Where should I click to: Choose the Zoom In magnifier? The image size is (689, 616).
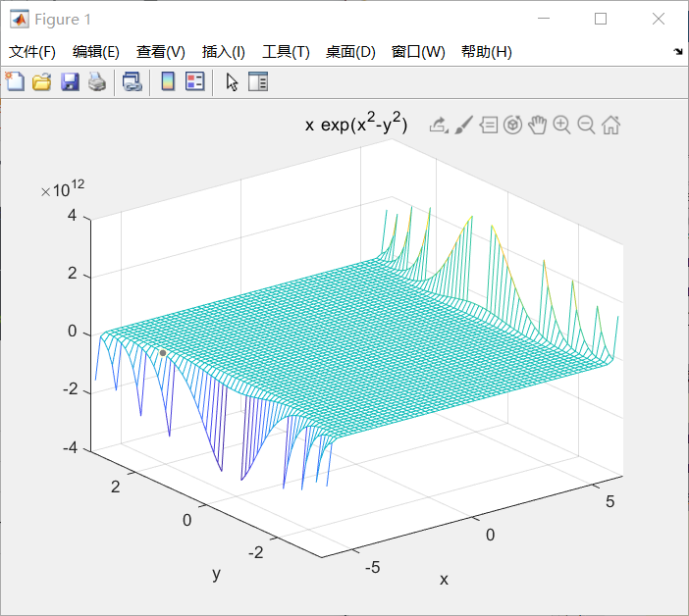(x=561, y=126)
